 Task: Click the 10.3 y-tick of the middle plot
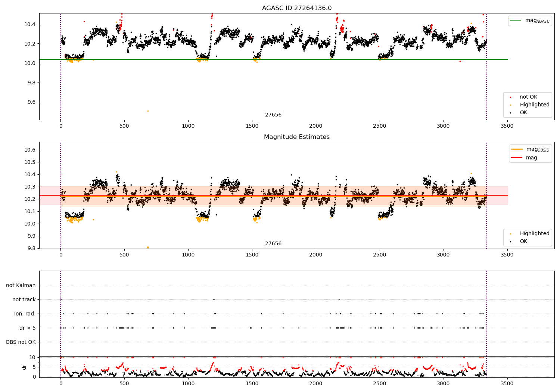tap(30, 187)
